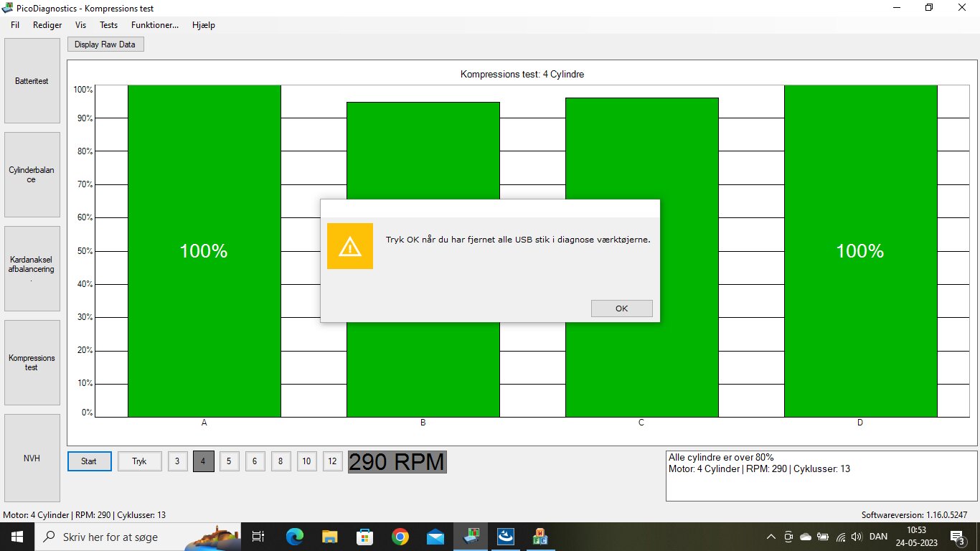Open the NVH test panel
Screen dimensions: 980x551
(32, 458)
